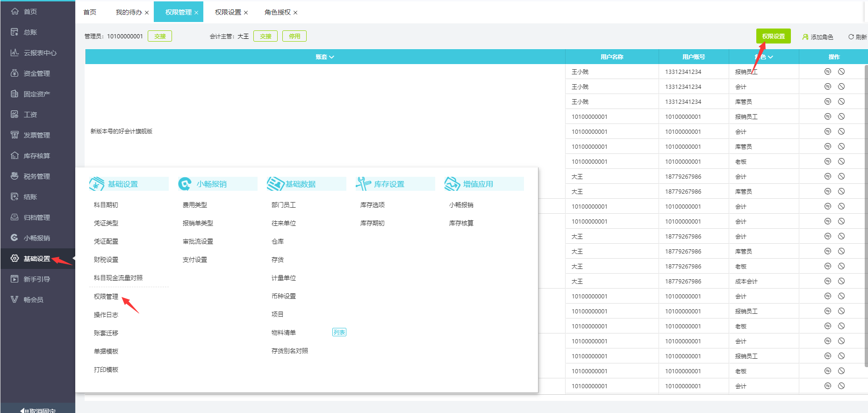Open 发票管理 from the sidebar icon
The height and width of the screenshot is (413, 868).
(14, 135)
